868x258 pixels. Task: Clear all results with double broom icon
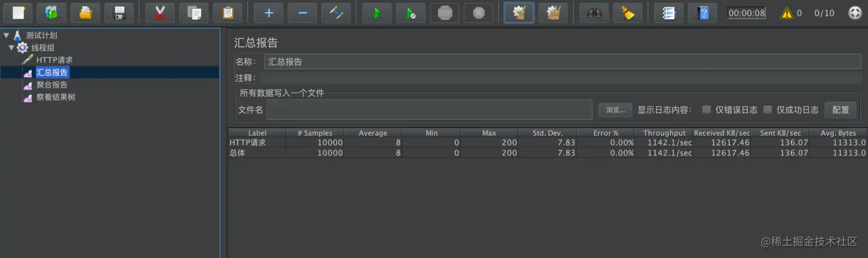[x=553, y=13]
